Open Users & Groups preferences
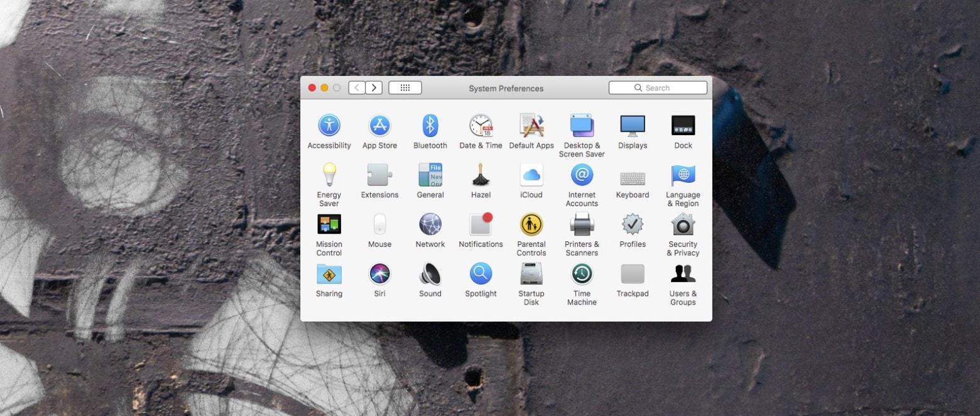Image resolution: width=980 pixels, height=416 pixels. 682,273
